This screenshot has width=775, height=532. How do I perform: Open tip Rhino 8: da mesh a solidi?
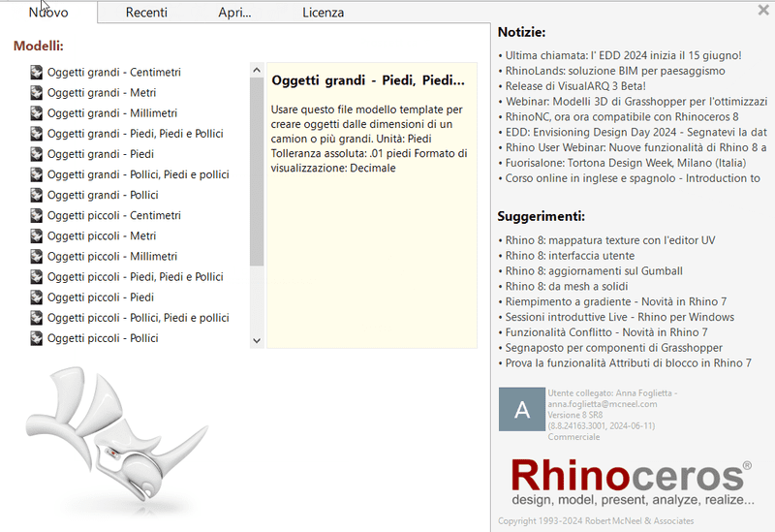pyautogui.click(x=567, y=286)
